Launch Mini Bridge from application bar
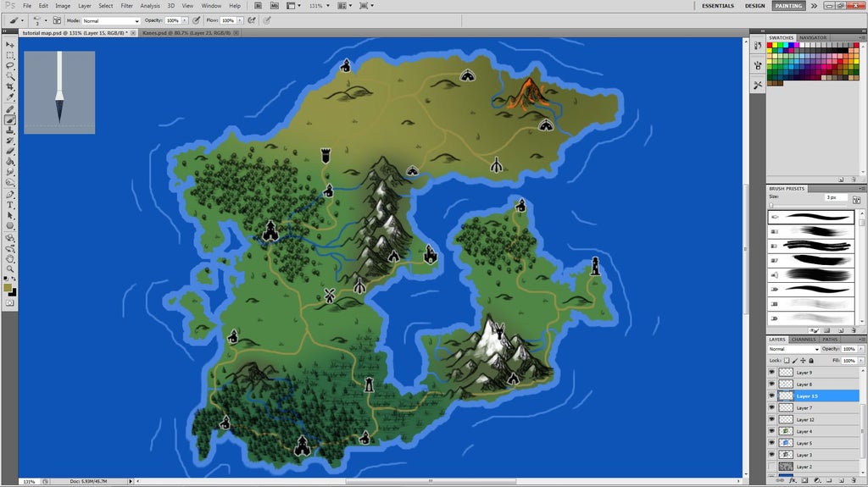Image resolution: width=868 pixels, height=487 pixels. tap(275, 6)
